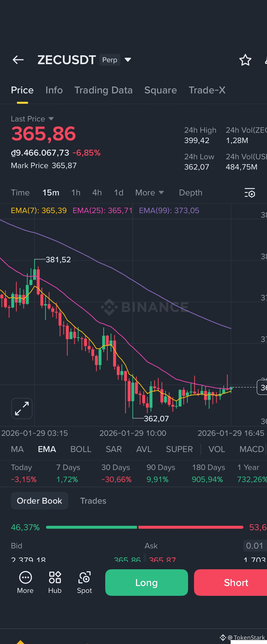Open the Hub icon
Image resolution: width=267 pixels, height=644 pixels.
point(55,583)
